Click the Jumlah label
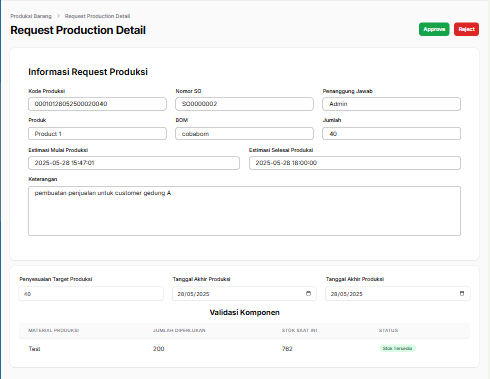 tap(332, 120)
